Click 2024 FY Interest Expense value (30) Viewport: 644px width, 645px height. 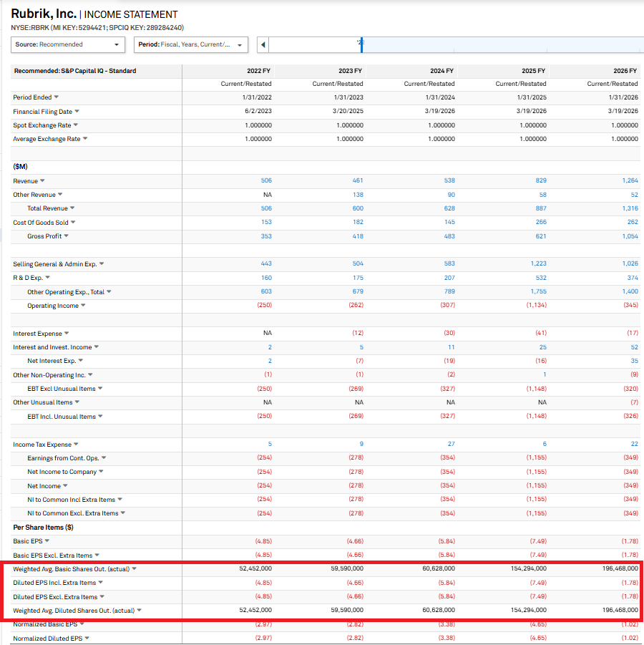(449, 333)
